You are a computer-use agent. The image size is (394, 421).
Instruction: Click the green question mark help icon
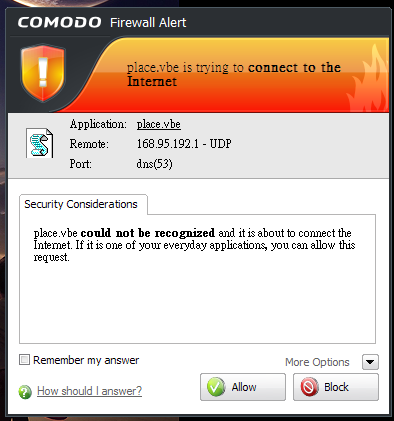click(x=25, y=392)
